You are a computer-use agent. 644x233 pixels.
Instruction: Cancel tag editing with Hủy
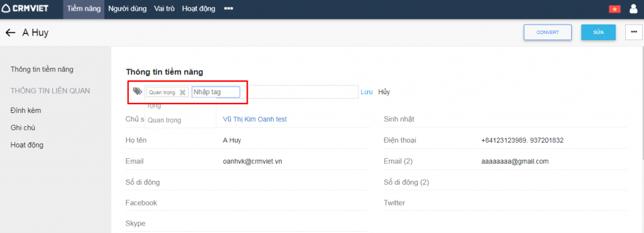tap(384, 92)
